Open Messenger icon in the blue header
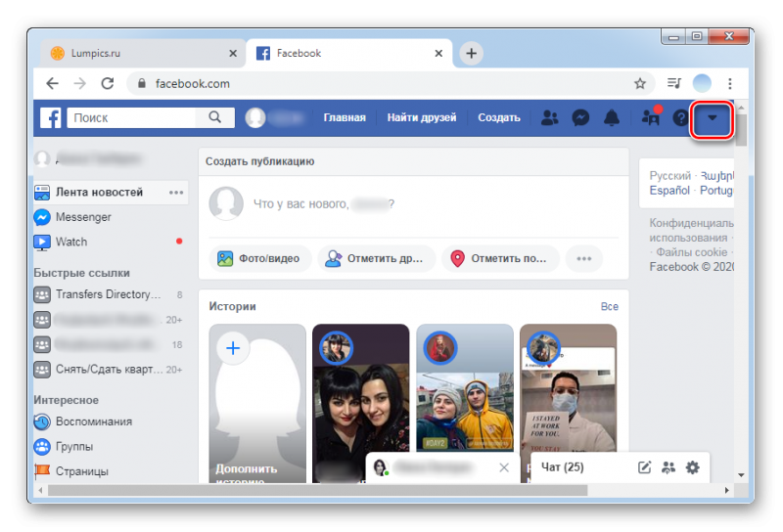The height and width of the screenshot is (532, 783). coord(580,117)
